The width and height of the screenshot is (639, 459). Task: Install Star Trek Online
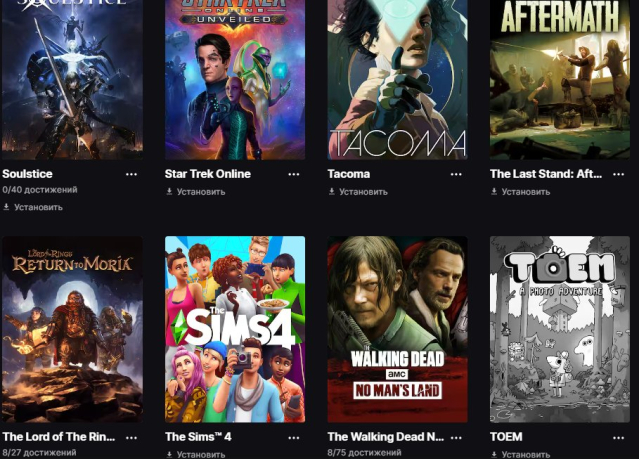pyautogui.click(x=196, y=192)
